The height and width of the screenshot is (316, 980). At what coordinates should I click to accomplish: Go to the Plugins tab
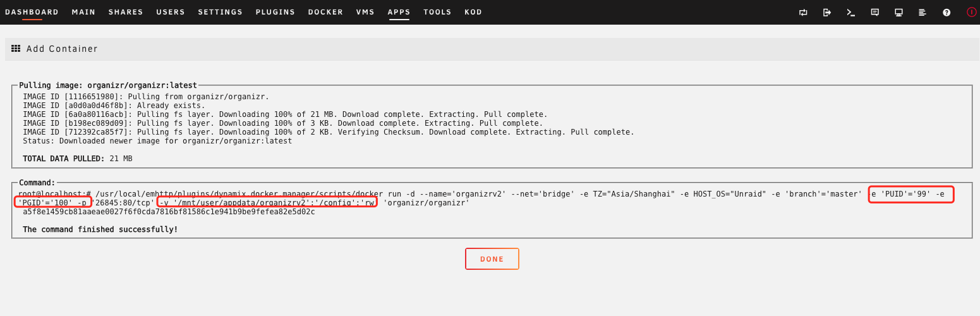tap(275, 12)
